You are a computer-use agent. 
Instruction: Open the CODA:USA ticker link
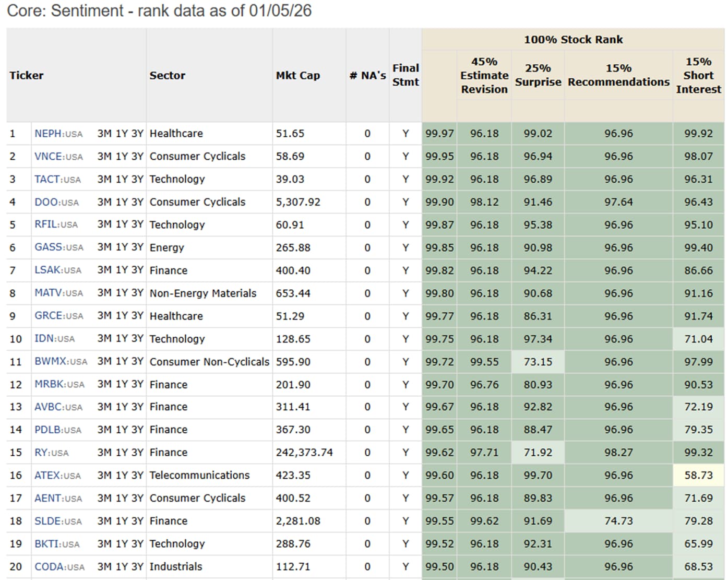point(59,566)
